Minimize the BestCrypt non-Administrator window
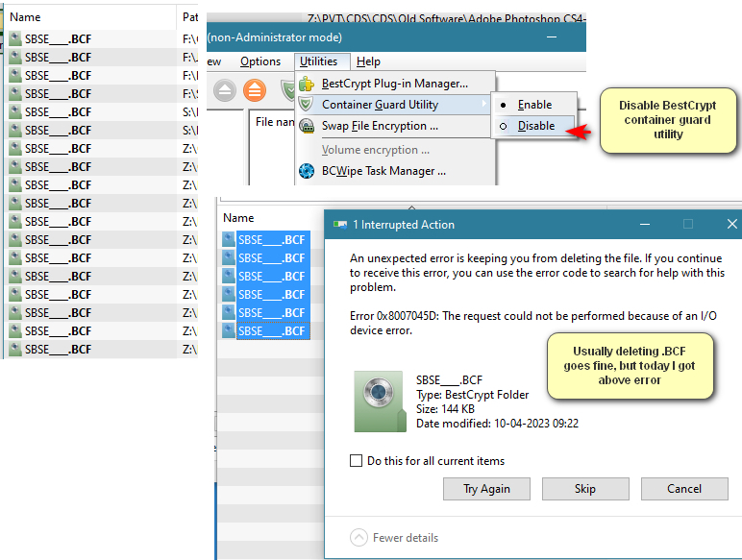742x560 pixels. [552, 37]
